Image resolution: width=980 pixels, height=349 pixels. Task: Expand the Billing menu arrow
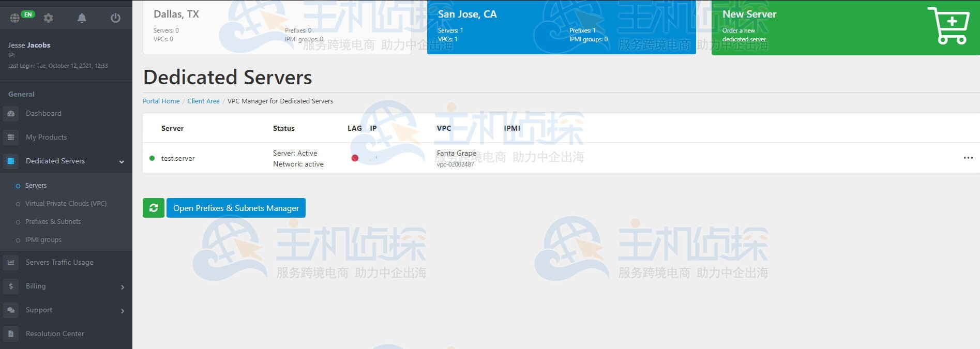(123, 287)
